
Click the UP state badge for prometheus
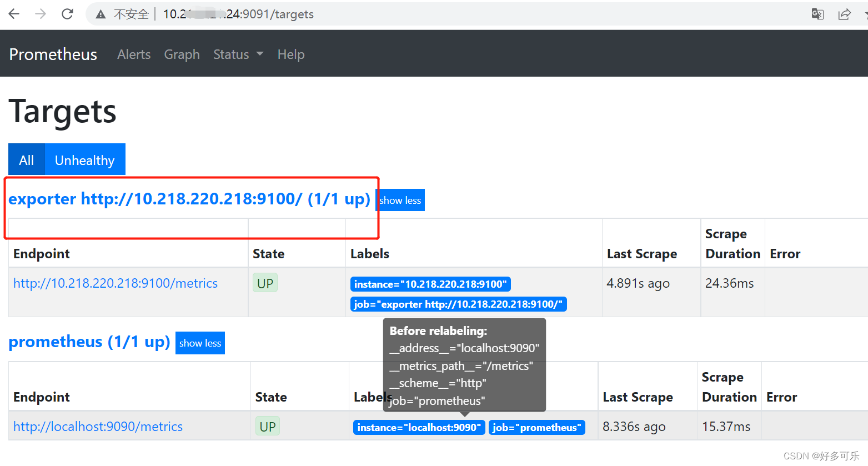[268, 427]
